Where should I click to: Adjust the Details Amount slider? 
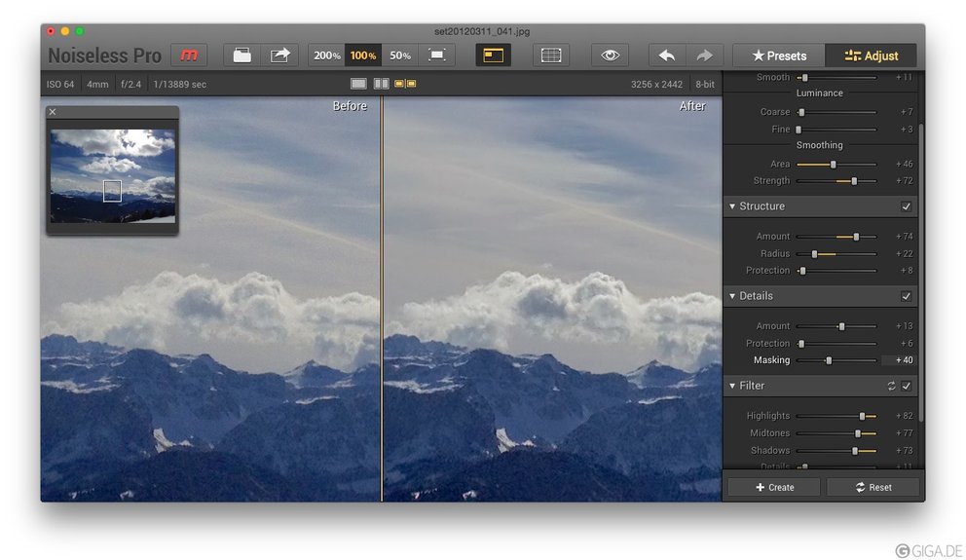(x=836, y=326)
